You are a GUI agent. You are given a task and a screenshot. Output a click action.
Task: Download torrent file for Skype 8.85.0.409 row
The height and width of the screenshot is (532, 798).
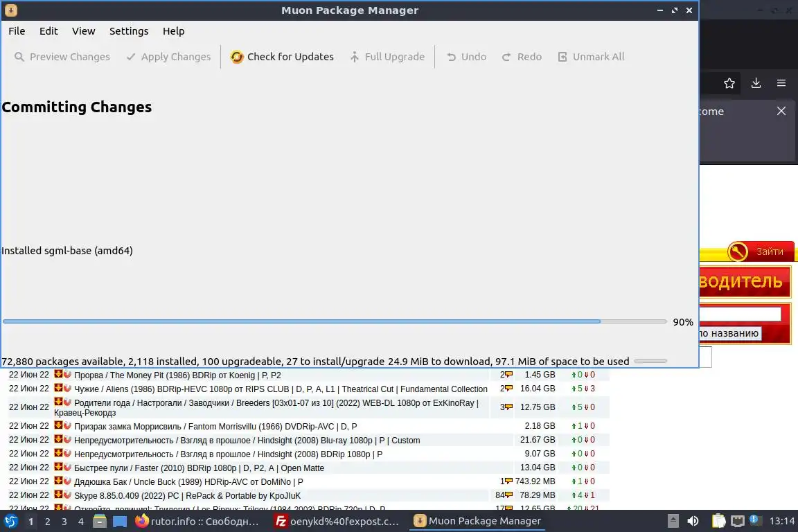pyautogui.click(x=58, y=495)
